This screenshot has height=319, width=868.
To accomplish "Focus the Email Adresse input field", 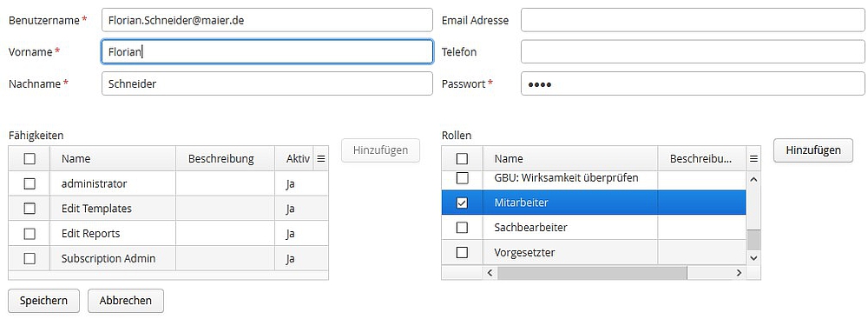I will pos(693,21).
